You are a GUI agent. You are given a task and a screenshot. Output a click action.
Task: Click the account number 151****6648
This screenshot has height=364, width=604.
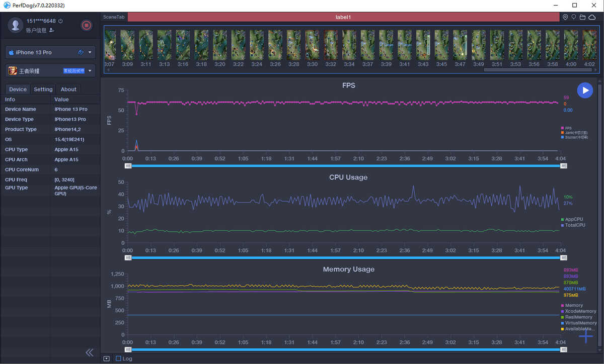click(41, 21)
